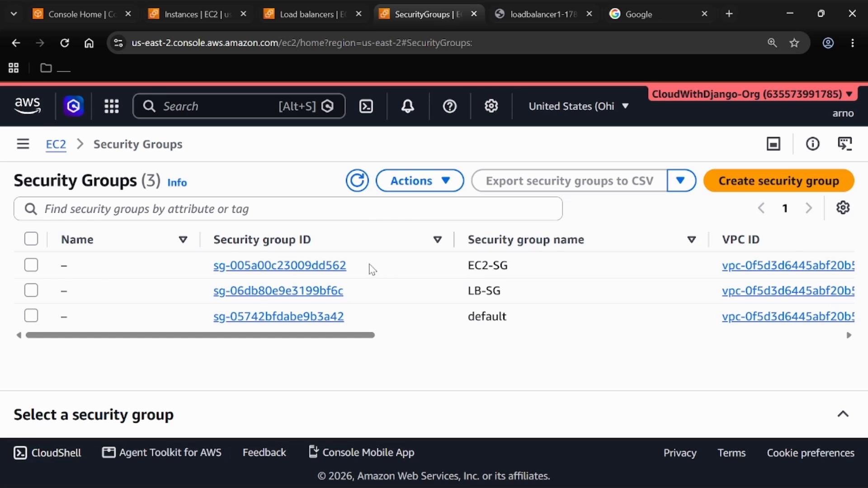Open the tutorials panel icon beside info
Image resolution: width=868 pixels, height=488 pixels.
(844, 144)
